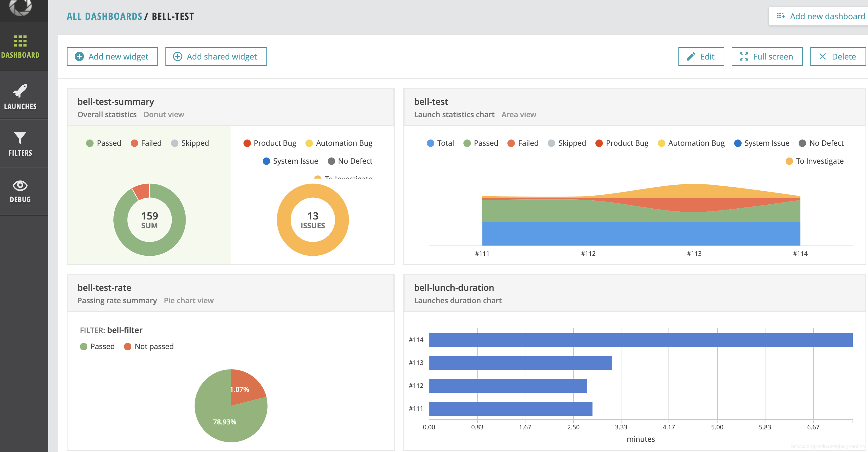Toggle Not passed legend in bell-test-rate
Screen dimensions: 868x452
[149, 346]
